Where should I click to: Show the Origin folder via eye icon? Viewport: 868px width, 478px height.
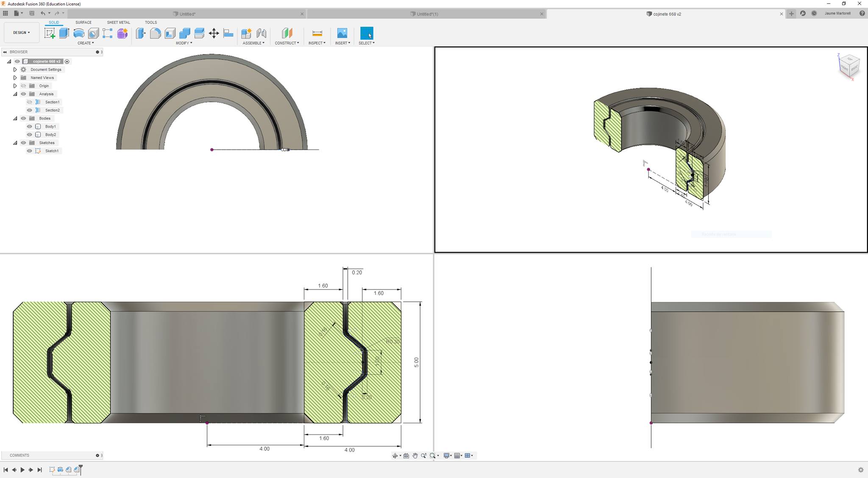coord(23,86)
